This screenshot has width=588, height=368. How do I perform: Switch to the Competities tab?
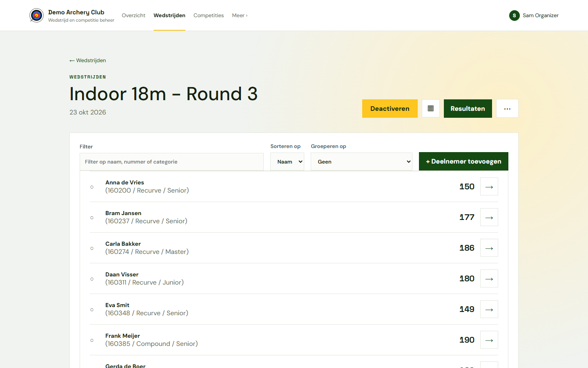coord(209,16)
